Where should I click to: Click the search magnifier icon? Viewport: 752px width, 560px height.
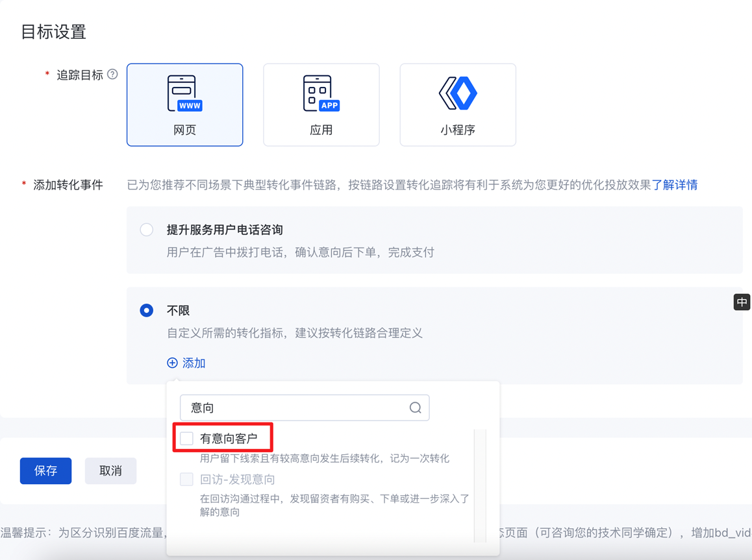(x=415, y=408)
